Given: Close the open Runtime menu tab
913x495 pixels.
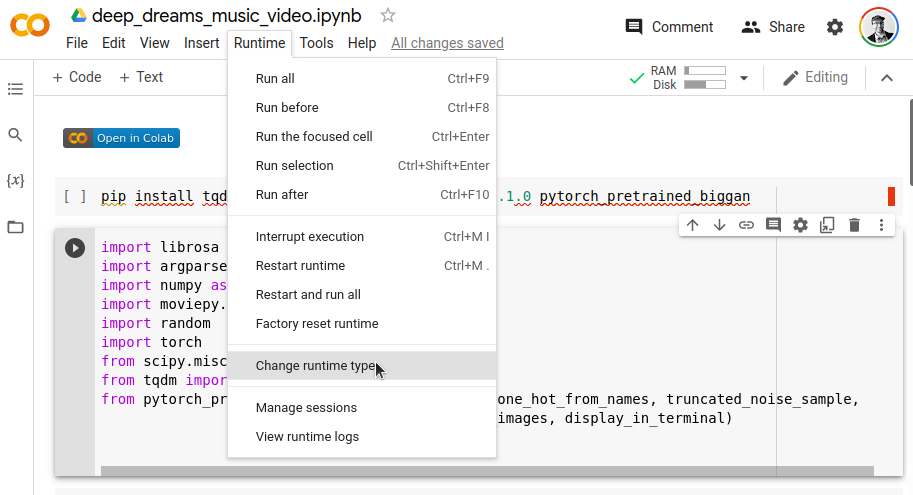Looking at the screenshot, I should point(260,43).
